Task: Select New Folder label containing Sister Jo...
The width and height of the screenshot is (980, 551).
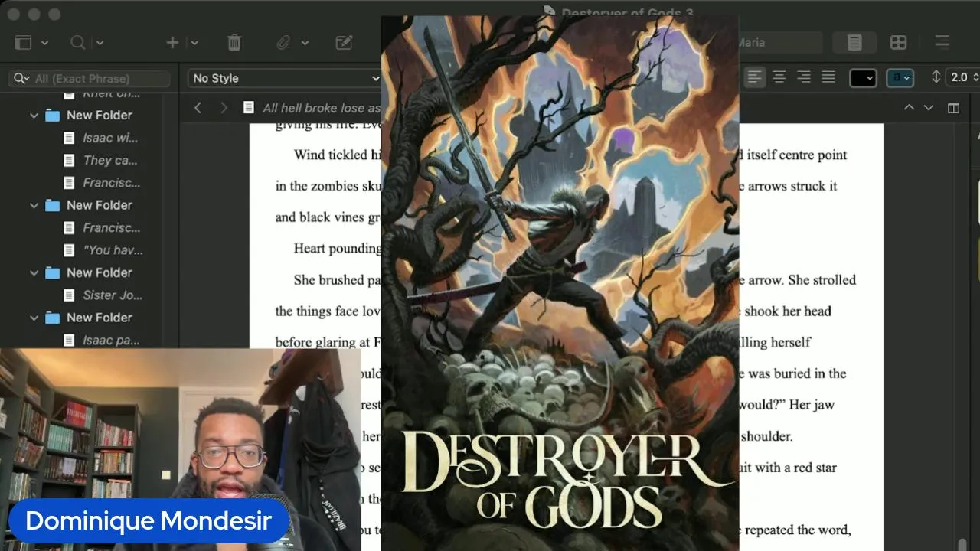Action: pos(100,272)
